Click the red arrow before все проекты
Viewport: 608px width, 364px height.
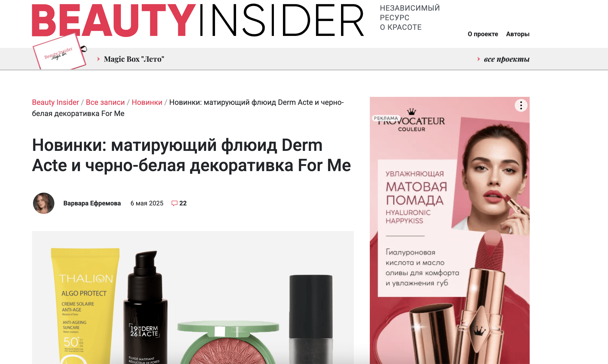[479, 59]
